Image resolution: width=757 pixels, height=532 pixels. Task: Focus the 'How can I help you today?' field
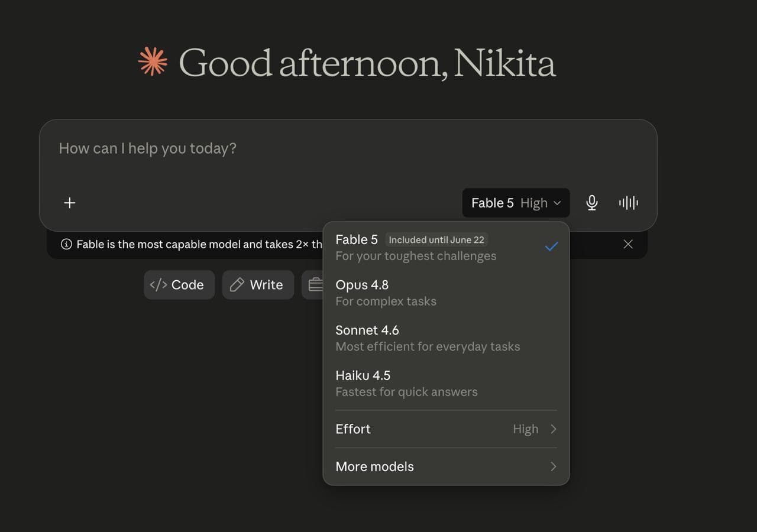pyautogui.click(x=348, y=149)
